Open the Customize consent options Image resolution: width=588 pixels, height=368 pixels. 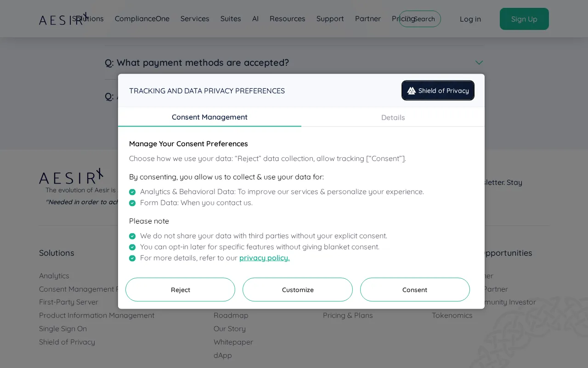click(x=298, y=290)
